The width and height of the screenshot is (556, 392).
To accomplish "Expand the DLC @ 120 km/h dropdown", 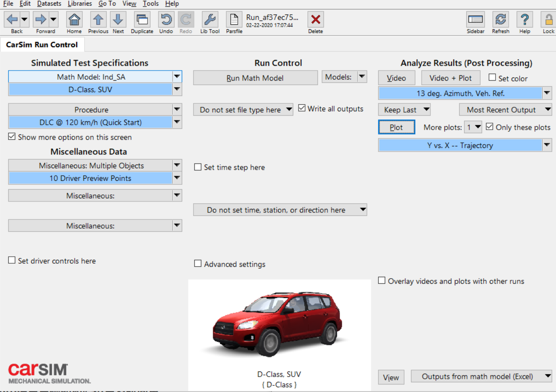I will (x=177, y=122).
